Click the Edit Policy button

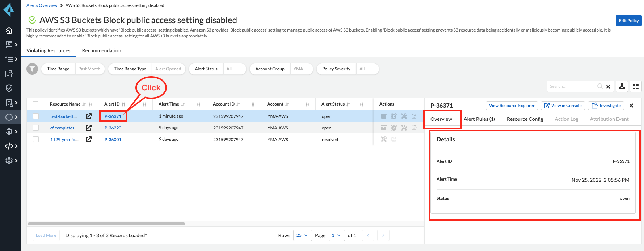pos(628,21)
